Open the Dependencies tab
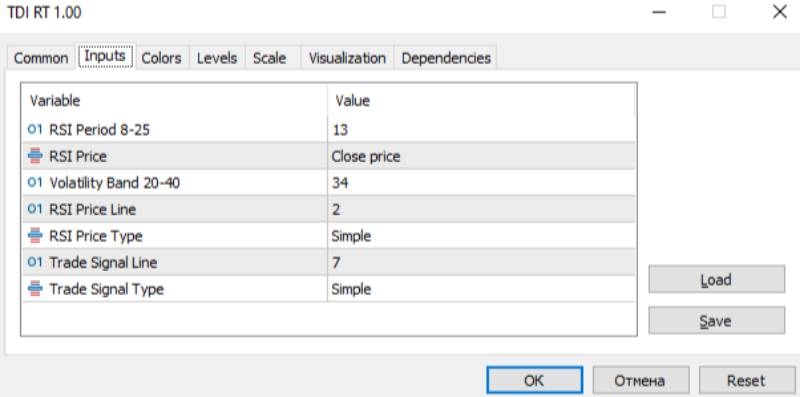The image size is (800, 397). [x=446, y=58]
